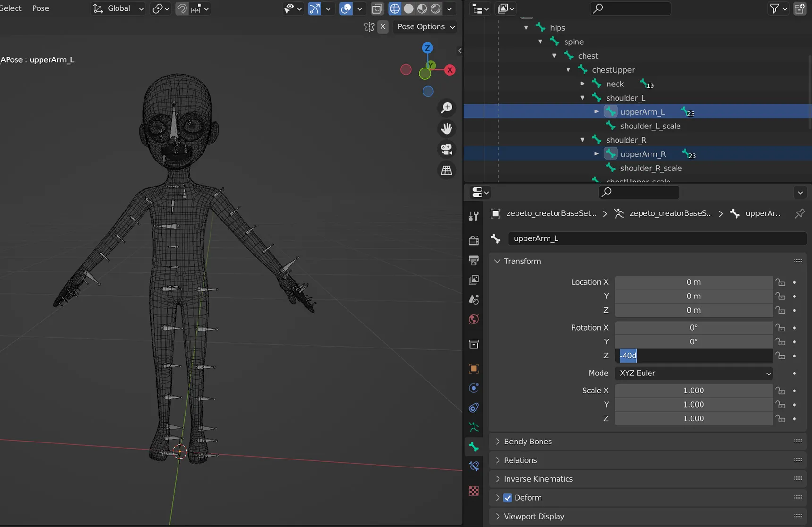This screenshot has width=812, height=527.
Task: Open the Scene properties tab
Action: [x=474, y=299]
